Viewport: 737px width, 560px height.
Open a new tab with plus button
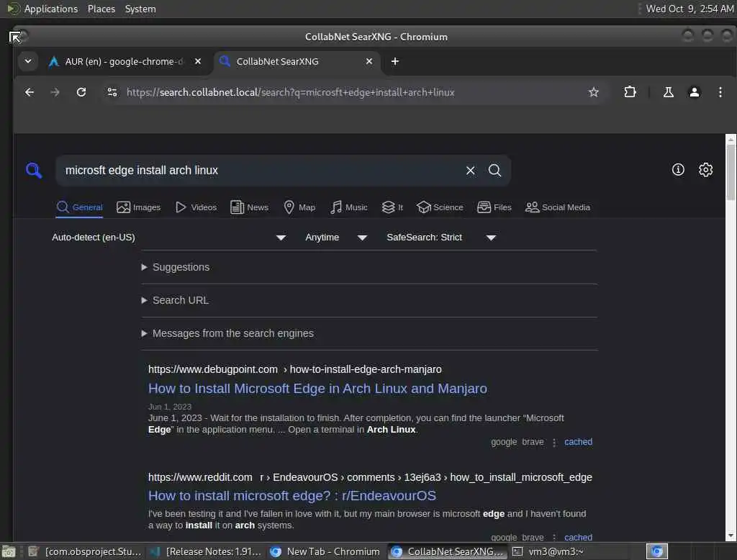point(395,61)
